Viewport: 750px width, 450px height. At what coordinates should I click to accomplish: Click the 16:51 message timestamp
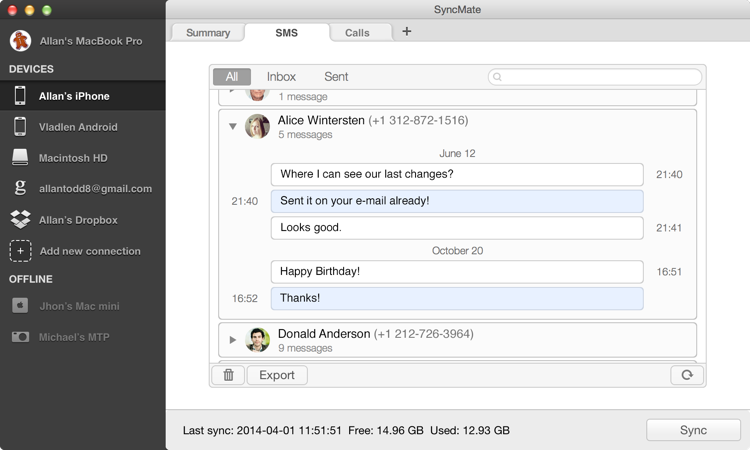point(669,272)
